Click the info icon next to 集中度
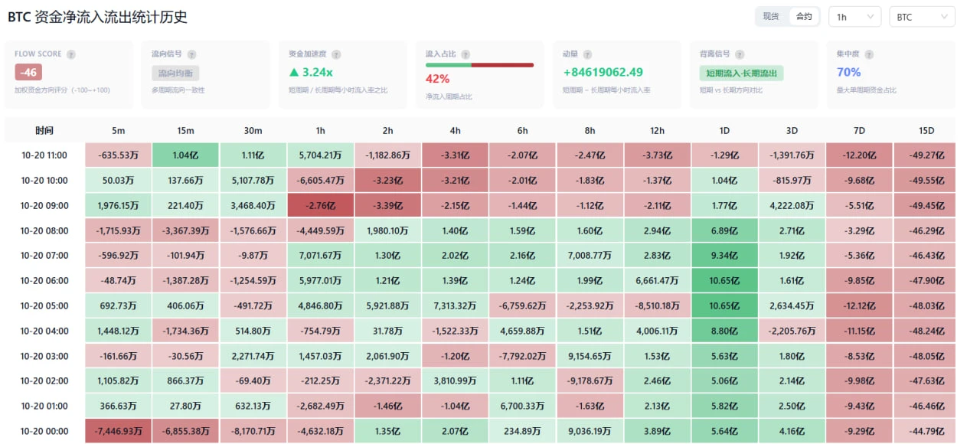Image resolution: width=980 pixels, height=444 pixels. (869, 54)
